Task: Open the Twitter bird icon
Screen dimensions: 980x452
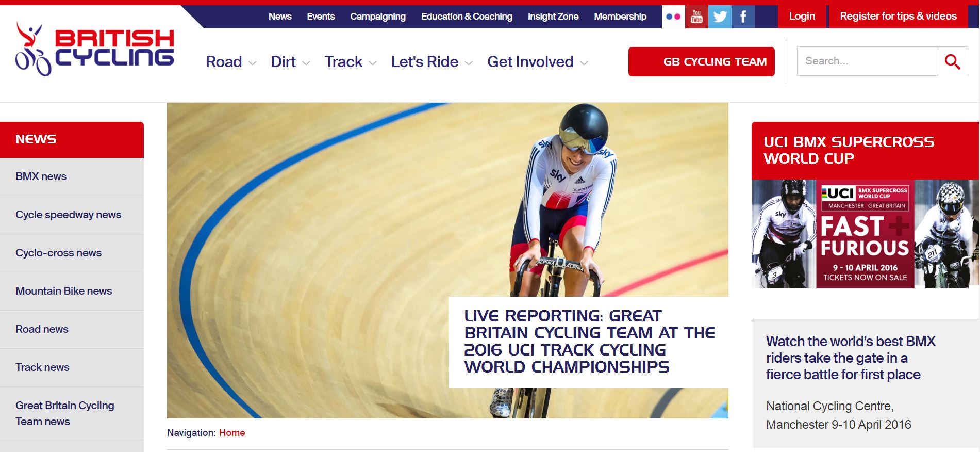Action: click(720, 17)
